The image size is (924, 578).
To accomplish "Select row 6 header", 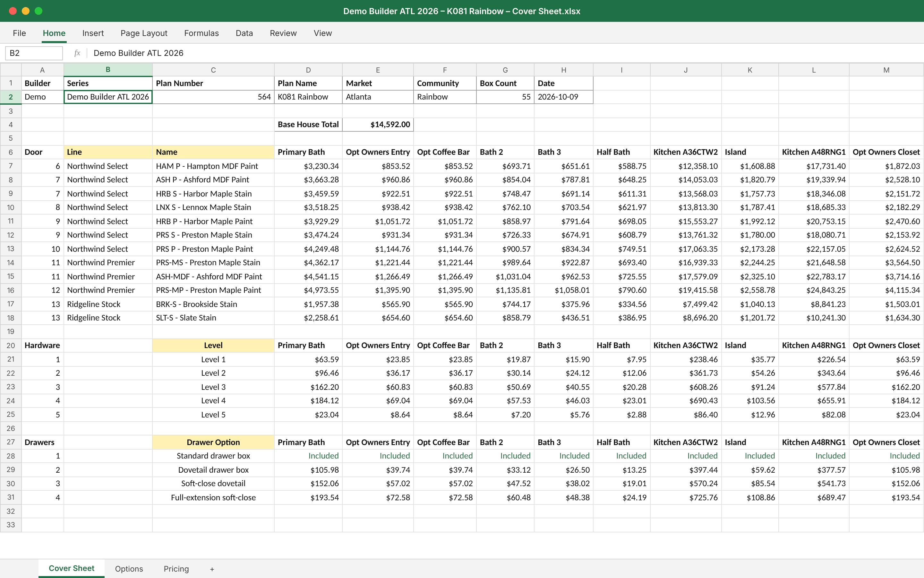I will 11,152.
